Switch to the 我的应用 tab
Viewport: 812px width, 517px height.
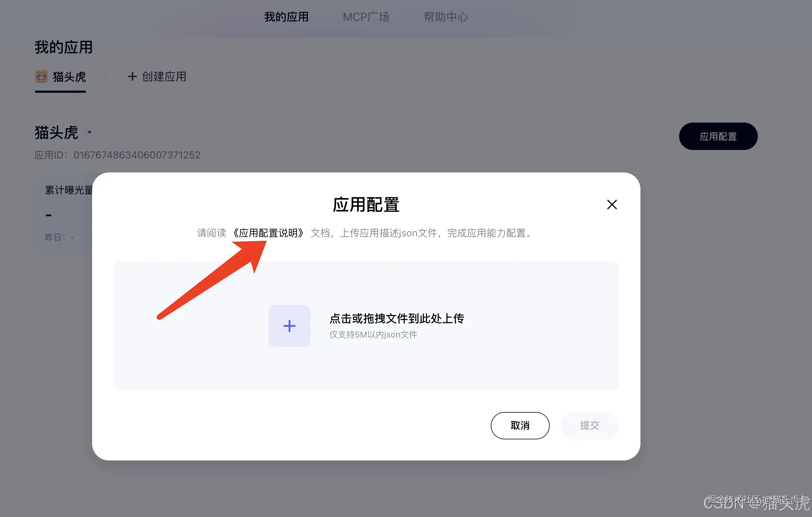[x=286, y=17]
